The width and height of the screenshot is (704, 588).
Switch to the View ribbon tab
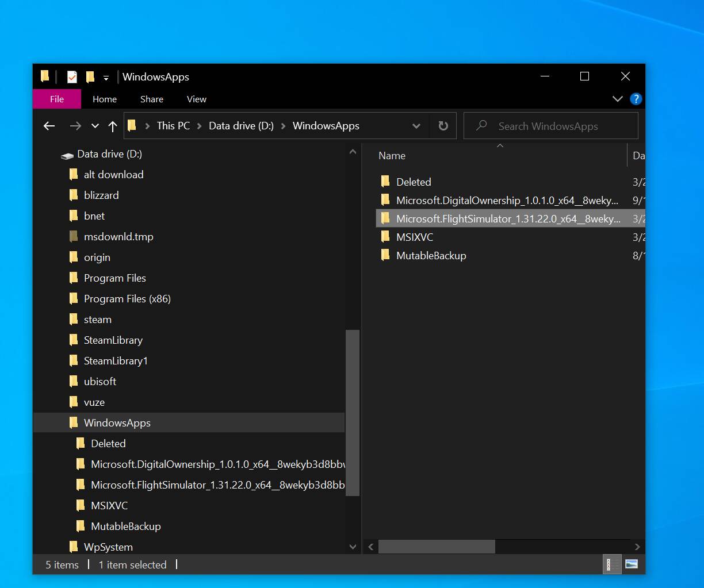[196, 99]
